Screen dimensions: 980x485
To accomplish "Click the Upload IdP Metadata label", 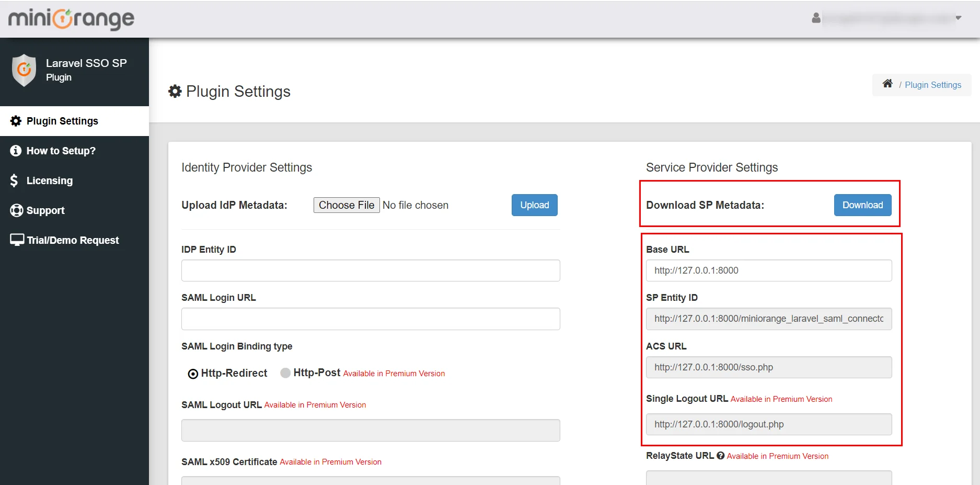I will [234, 205].
